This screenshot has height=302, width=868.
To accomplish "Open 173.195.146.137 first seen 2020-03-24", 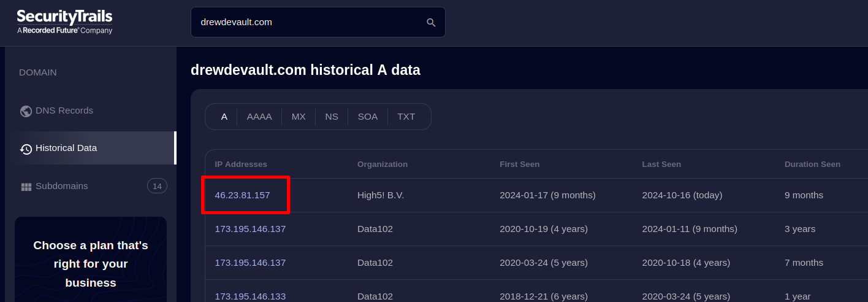I will (x=250, y=263).
